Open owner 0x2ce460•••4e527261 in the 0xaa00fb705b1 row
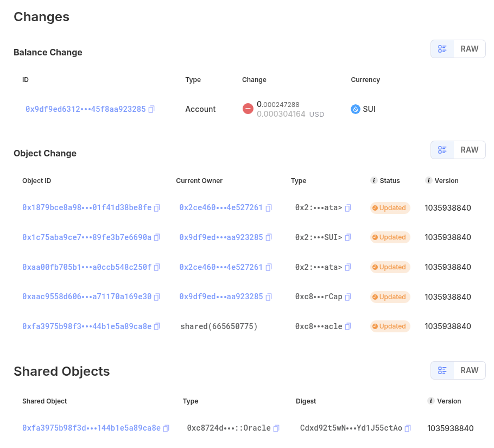494x448 pixels. pyautogui.click(x=221, y=267)
